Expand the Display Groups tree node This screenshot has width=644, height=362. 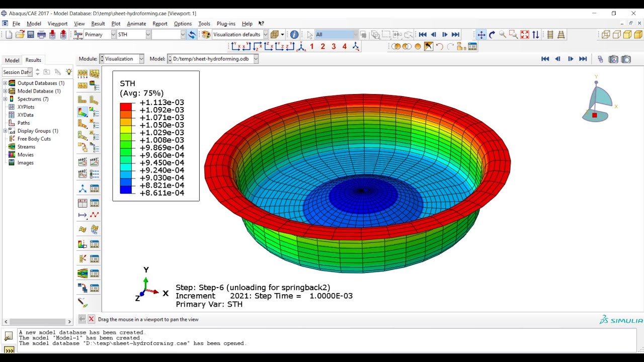pos(5,131)
